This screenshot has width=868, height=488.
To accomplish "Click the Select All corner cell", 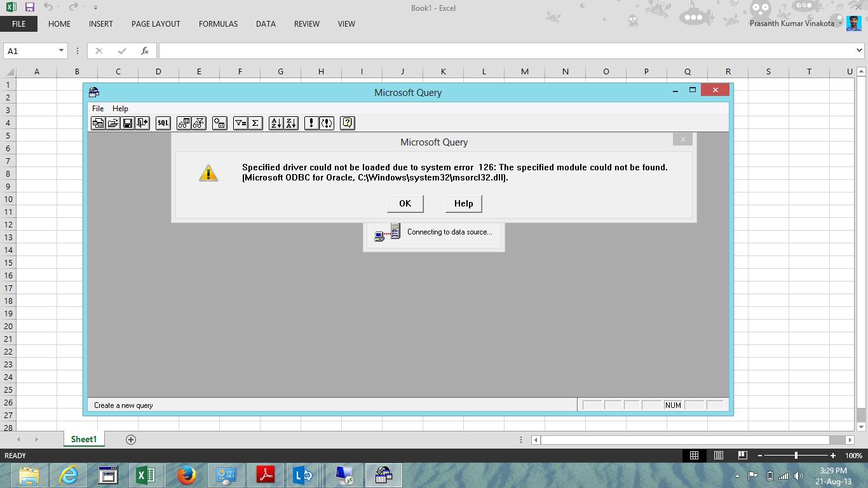I will pos(8,71).
